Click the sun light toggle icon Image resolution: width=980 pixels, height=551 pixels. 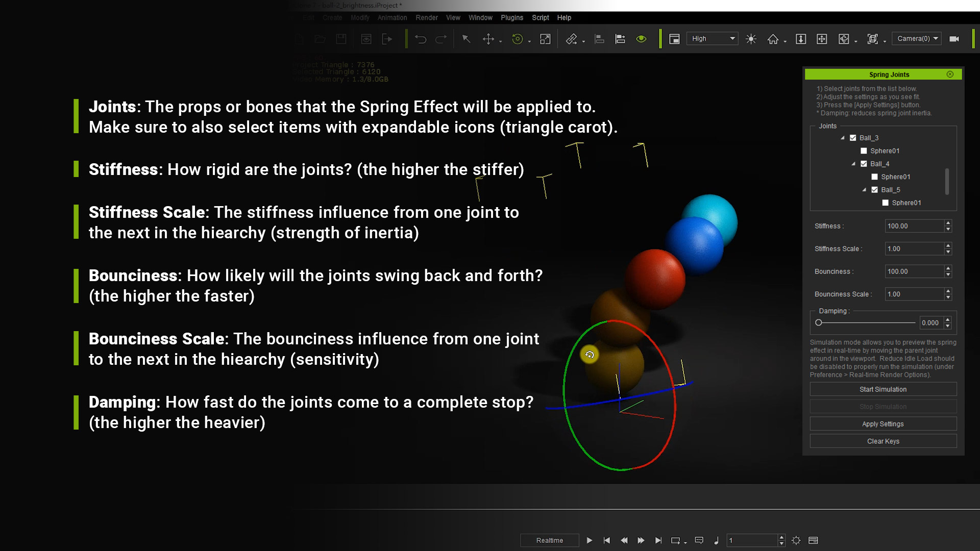(751, 39)
